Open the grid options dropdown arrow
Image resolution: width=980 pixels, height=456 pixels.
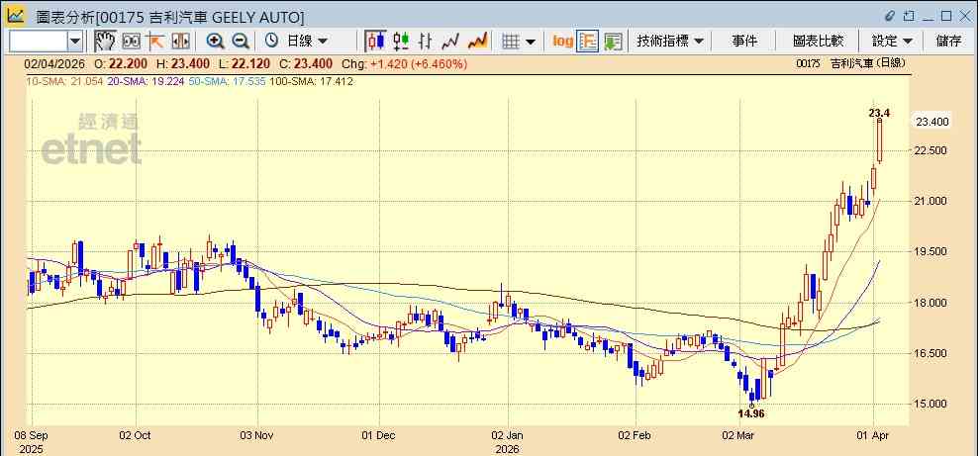pos(531,42)
